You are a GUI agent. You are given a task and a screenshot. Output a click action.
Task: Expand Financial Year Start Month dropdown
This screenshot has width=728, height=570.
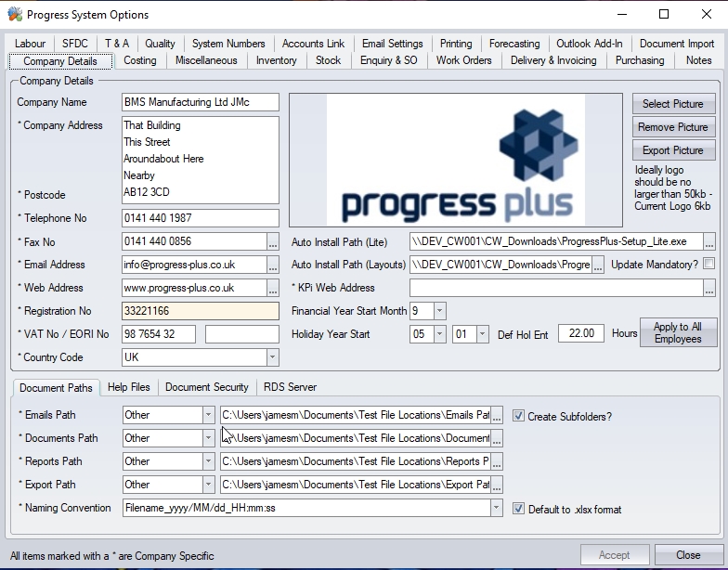click(439, 311)
